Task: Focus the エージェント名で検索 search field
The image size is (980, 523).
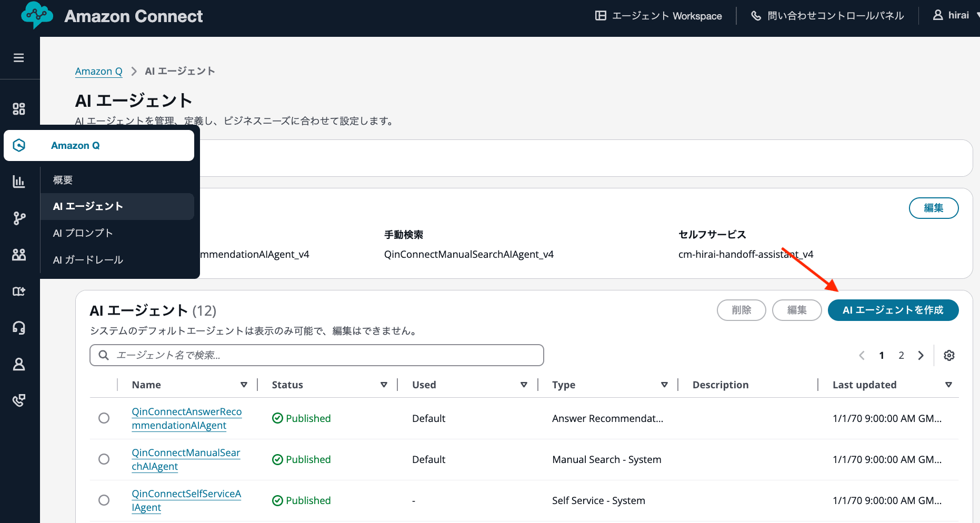Action: [x=317, y=355]
